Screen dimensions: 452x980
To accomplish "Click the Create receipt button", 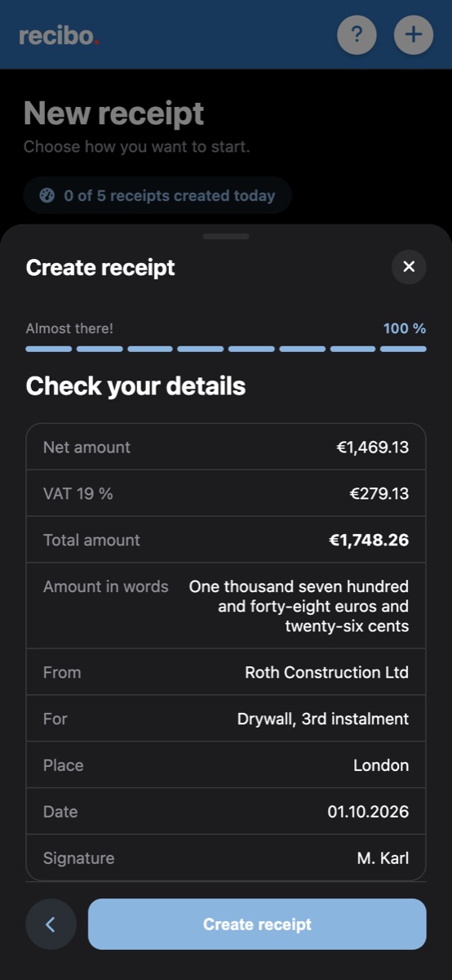I will point(257,924).
